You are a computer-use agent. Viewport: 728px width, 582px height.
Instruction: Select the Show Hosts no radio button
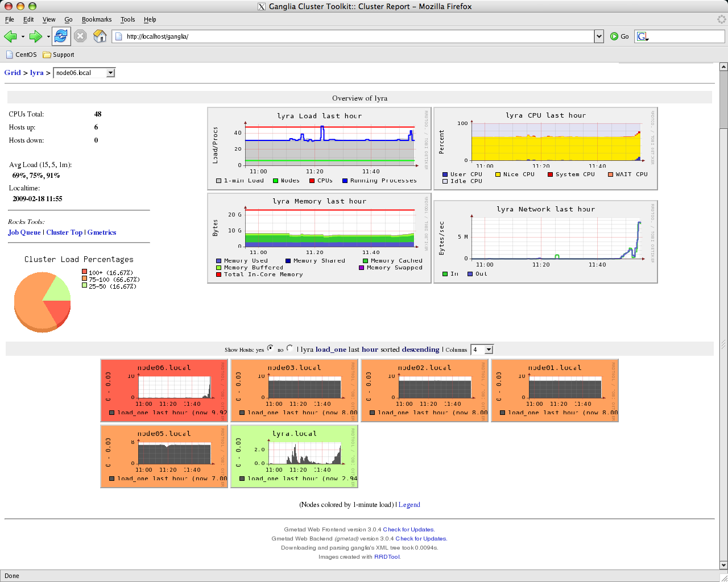coord(290,348)
